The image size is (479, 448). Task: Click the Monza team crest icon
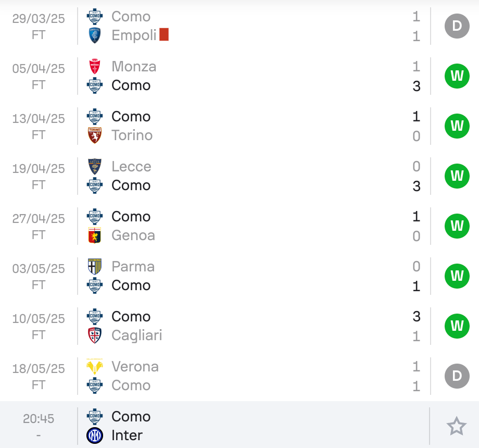pos(95,67)
